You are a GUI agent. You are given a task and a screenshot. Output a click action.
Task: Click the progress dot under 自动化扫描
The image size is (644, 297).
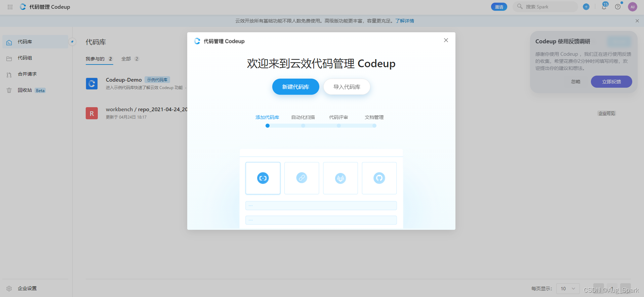tap(303, 126)
